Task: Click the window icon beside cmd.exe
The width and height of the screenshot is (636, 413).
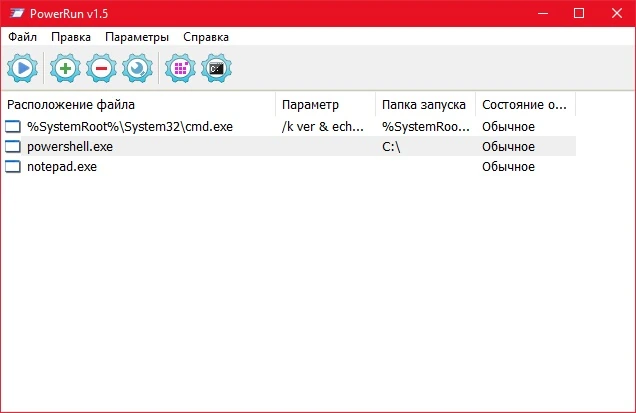Action: (x=13, y=127)
